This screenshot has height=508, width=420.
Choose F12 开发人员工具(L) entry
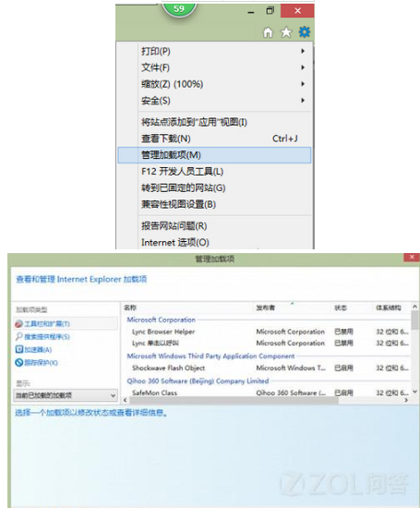point(214,172)
